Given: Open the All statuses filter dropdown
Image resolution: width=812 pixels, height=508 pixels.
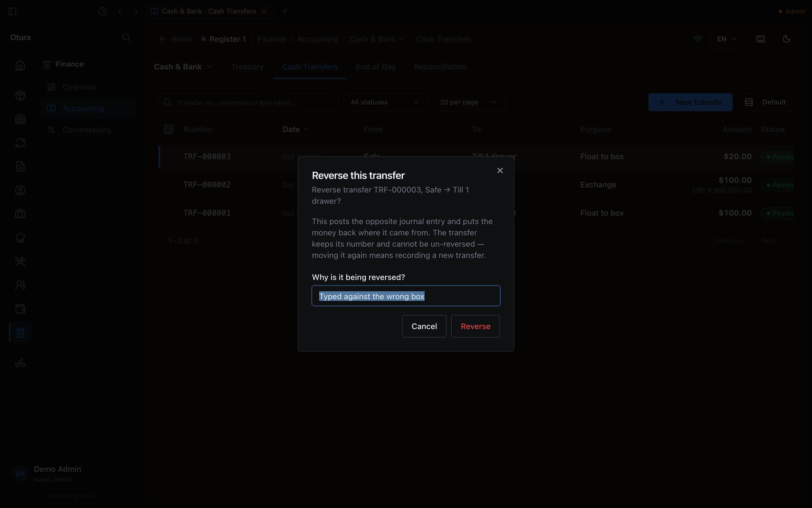Looking at the screenshot, I should pos(385,102).
